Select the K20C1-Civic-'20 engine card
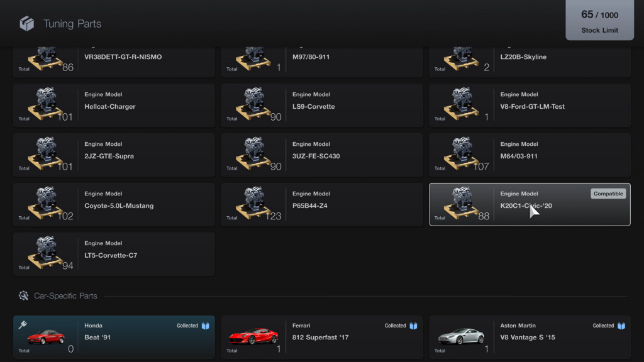This screenshot has width=644, height=362. (x=530, y=204)
